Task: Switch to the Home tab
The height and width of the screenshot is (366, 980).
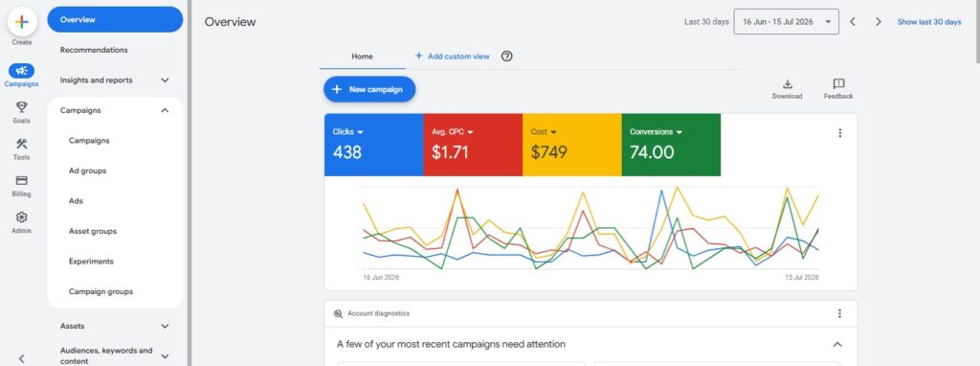Action: pos(362,57)
